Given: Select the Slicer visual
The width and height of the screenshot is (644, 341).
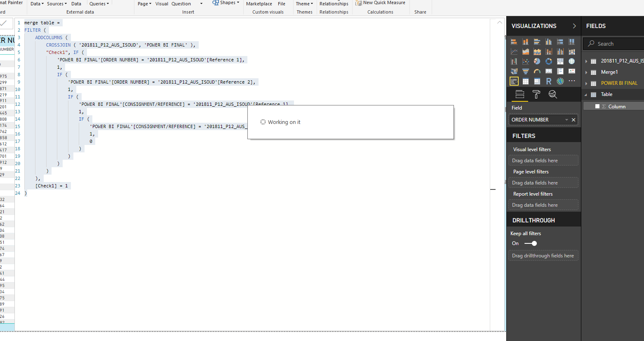Looking at the screenshot, I should (x=514, y=81).
